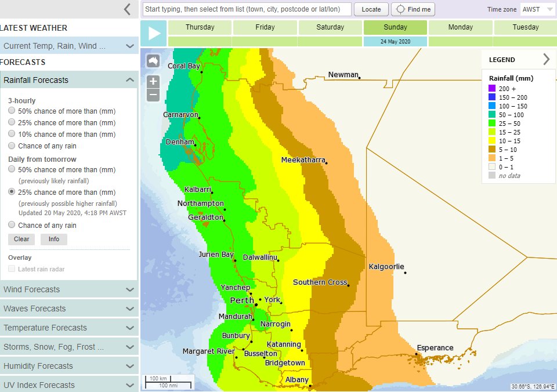
Task: Collapse the left sidebar panel arrow
Action: point(127,9)
